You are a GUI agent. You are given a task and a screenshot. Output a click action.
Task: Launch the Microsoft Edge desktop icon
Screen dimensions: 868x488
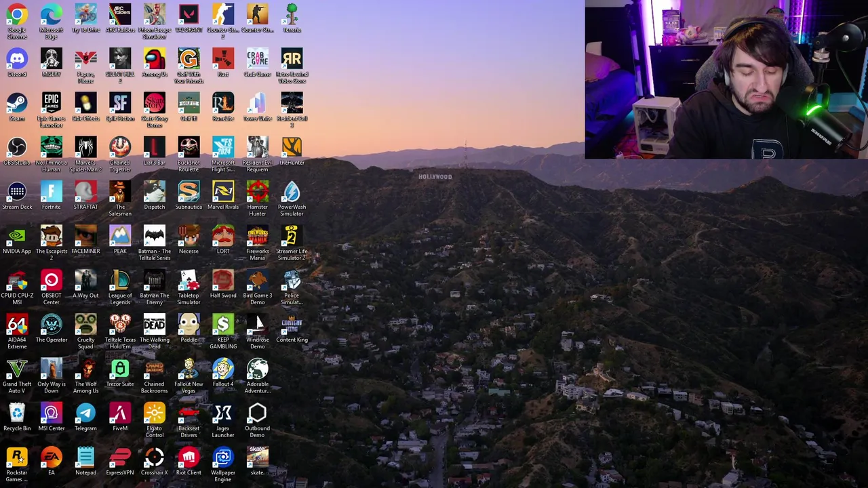pyautogui.click(x=52, y=15)
